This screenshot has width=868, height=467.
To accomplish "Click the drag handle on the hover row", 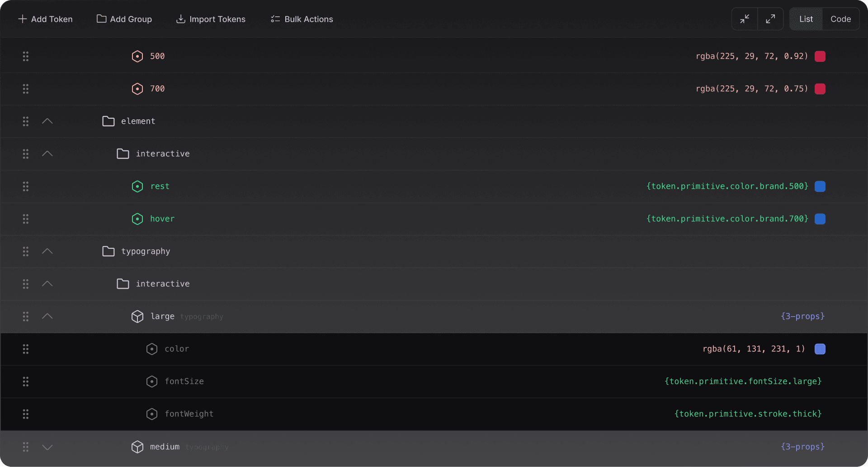I will 26,219.
